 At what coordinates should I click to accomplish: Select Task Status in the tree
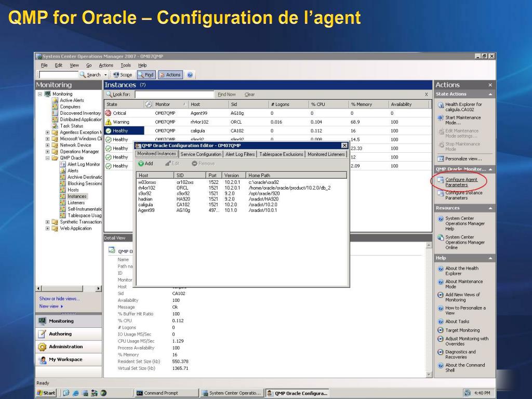click(x=71, y=126)
